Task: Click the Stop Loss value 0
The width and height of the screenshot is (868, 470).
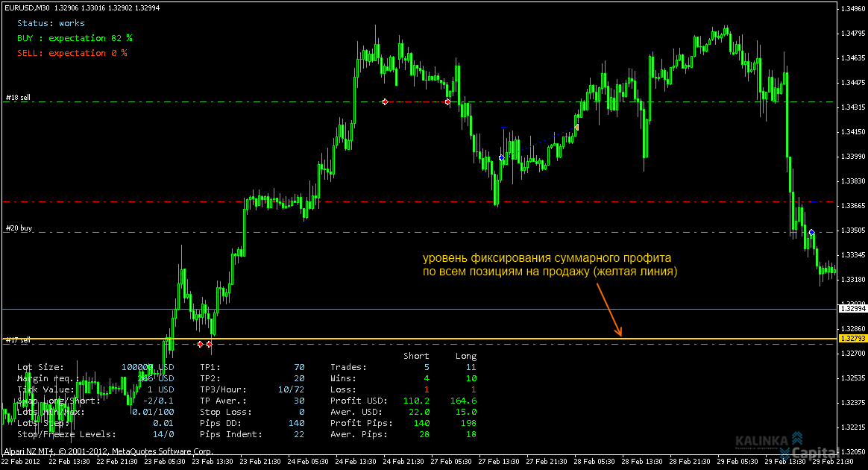Action: pyautogui.click(x=302, y=412)
